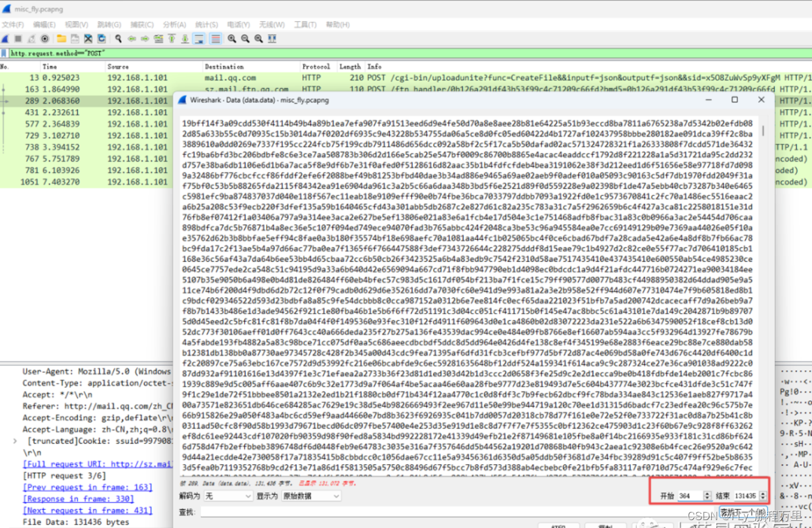Select the capture options gear icon
812x528 pixels.
(x=45, y=38)
